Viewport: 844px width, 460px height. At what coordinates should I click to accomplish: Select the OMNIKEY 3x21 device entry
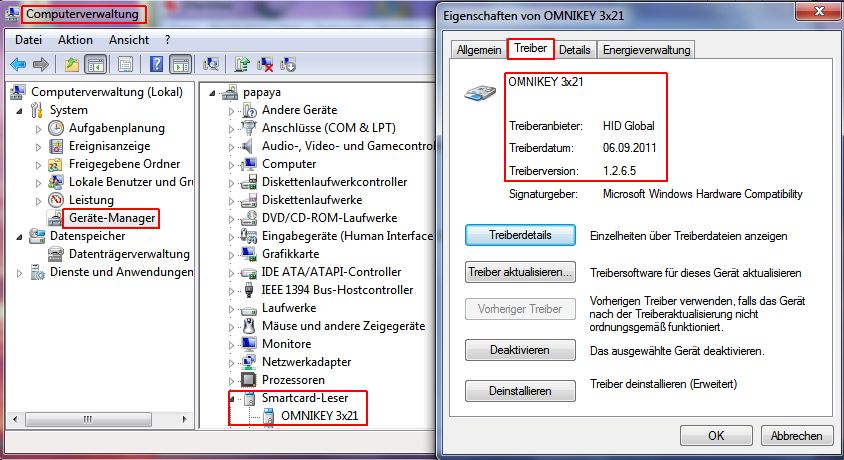[x=319, y=416]
